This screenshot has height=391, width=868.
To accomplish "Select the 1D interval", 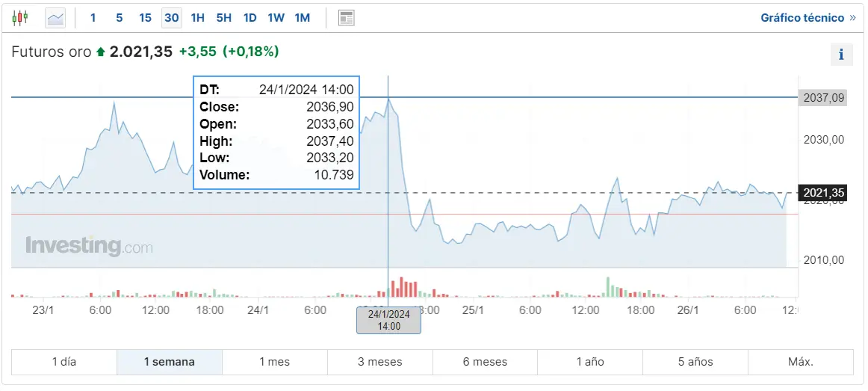I will (250, 17).
